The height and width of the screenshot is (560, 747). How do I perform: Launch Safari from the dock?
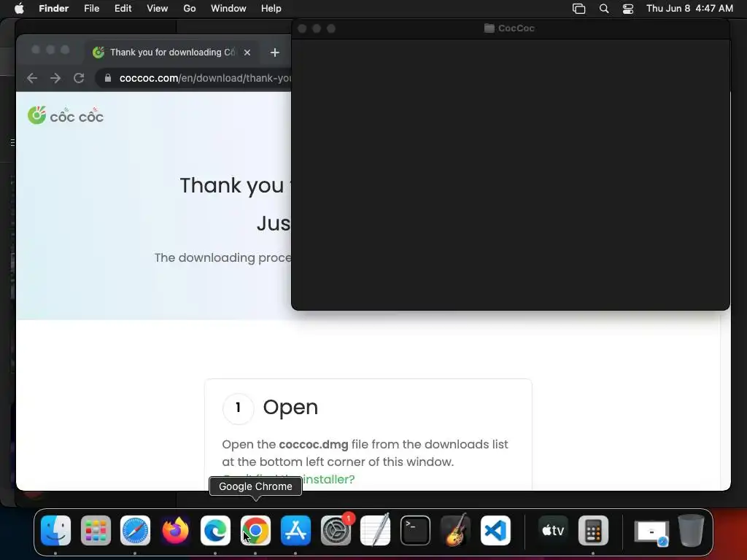coord(135,530)
